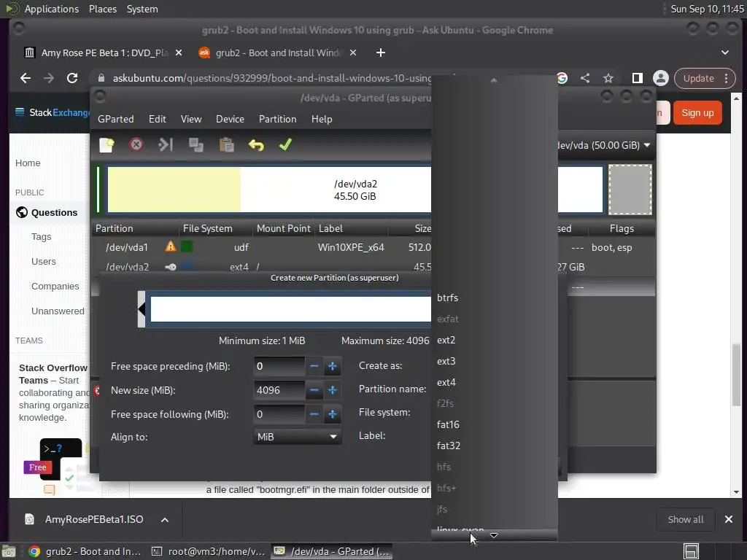Click the Copy partition toolbar icon
The height and width of the screenshot is (560, 747).
(196, 144)
